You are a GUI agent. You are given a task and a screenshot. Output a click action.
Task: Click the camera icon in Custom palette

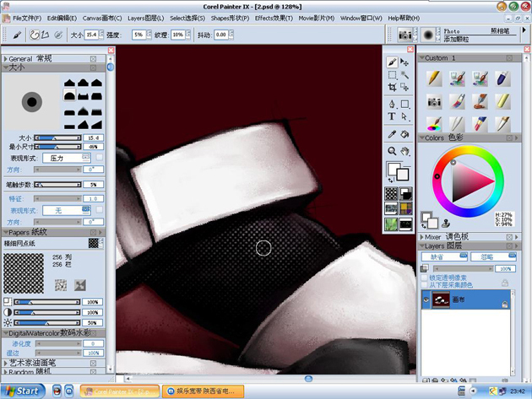(x=434, y=102)
